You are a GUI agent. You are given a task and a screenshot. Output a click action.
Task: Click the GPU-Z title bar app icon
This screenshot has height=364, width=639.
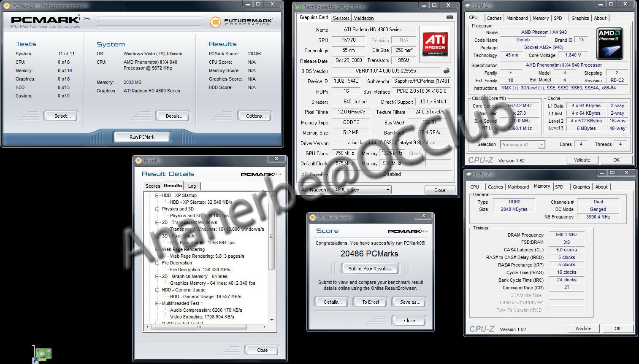click(x=299, y=7)
